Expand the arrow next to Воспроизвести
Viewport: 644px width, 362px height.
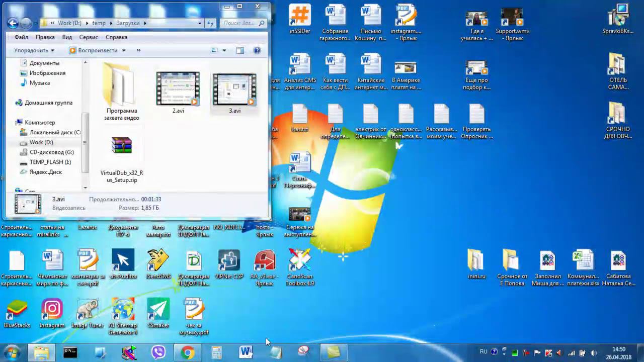click(x=124, y=50)
